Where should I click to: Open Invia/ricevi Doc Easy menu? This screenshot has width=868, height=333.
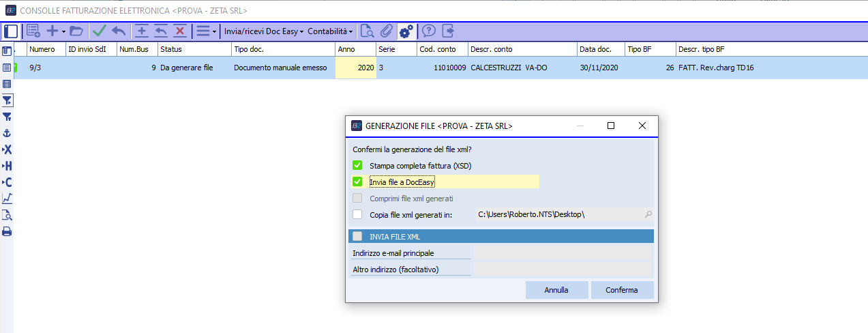(x=264, y=31)
